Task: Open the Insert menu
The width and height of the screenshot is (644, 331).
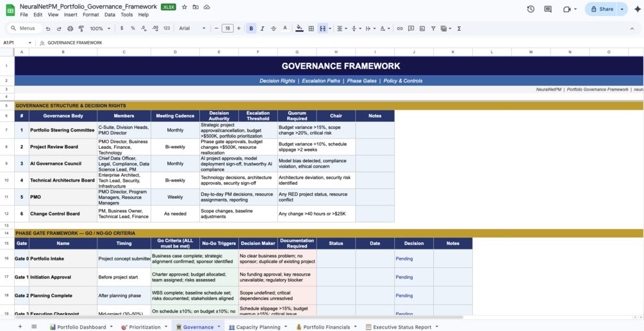Action: [70, 15]
